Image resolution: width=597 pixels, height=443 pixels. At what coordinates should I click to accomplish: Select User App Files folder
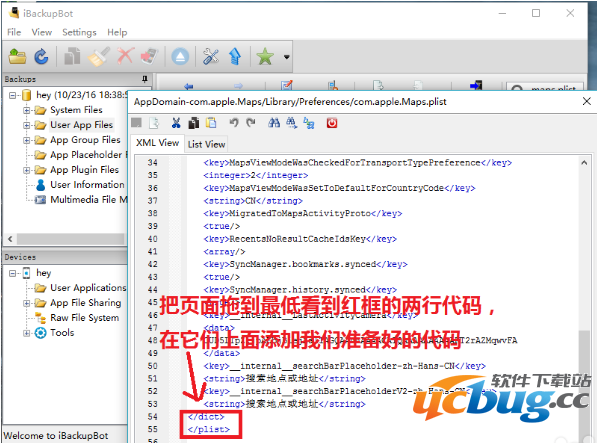click(x=81, y=125)
